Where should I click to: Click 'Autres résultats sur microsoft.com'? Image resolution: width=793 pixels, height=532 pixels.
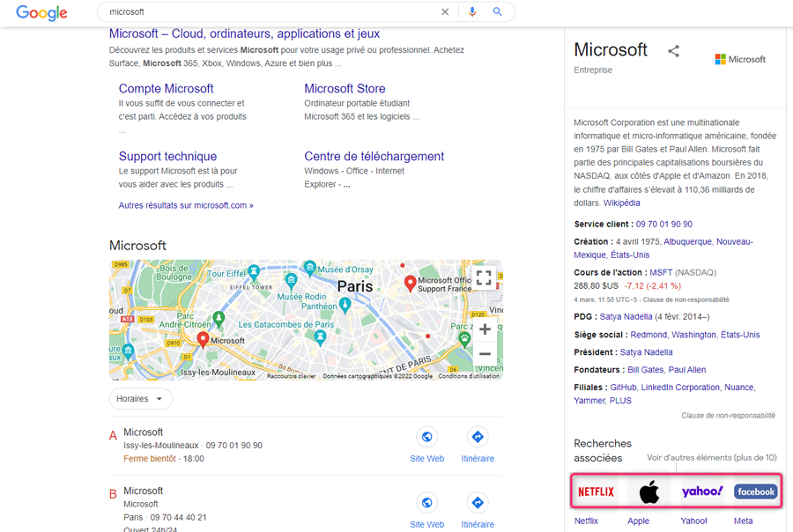coord(186,205)
